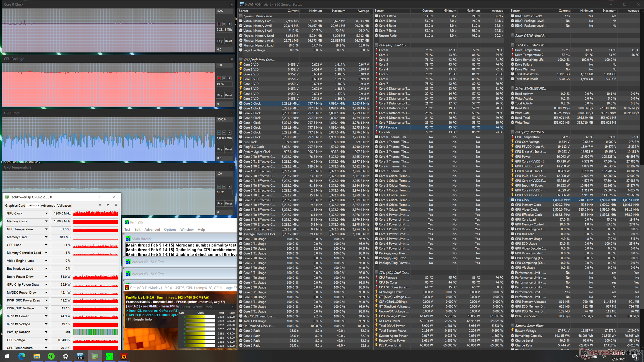Viewport: 644px width, 362px height.
Task: Open the GPU-Z hamburger menu icon
Action: [x=116, y=205]
